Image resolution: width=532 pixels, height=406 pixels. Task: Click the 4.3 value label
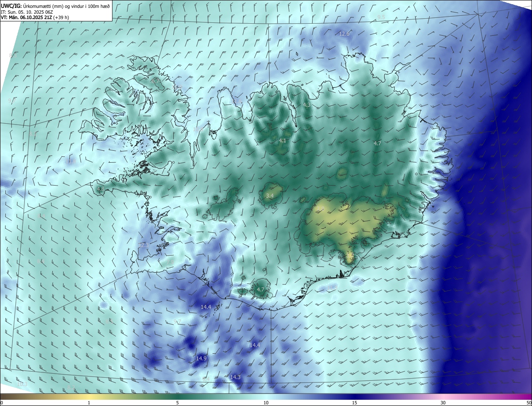[x=307, y=105]
